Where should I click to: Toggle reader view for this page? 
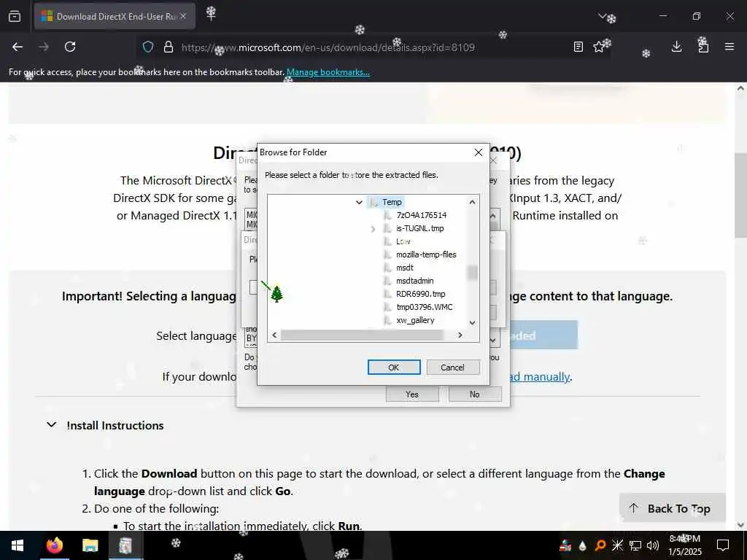[578, 47]
